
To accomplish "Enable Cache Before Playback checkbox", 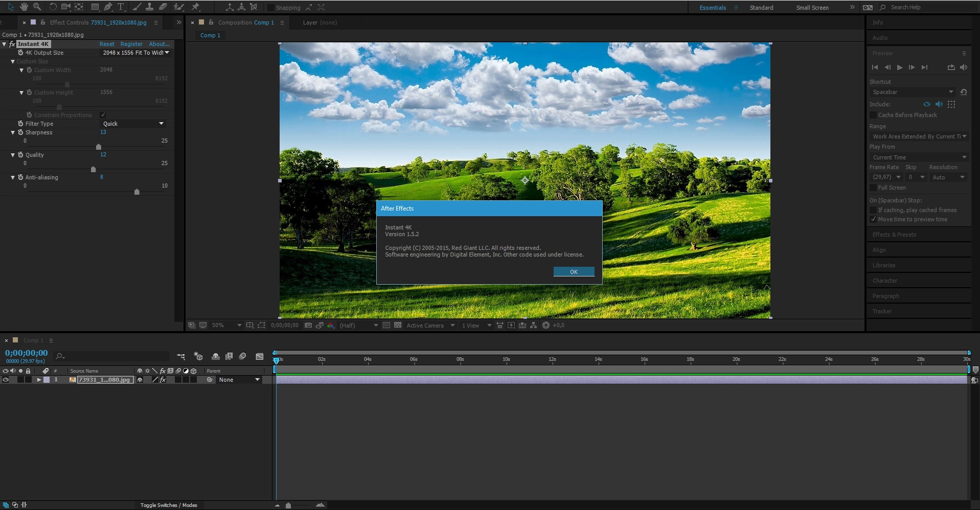I will coord(873,115).
